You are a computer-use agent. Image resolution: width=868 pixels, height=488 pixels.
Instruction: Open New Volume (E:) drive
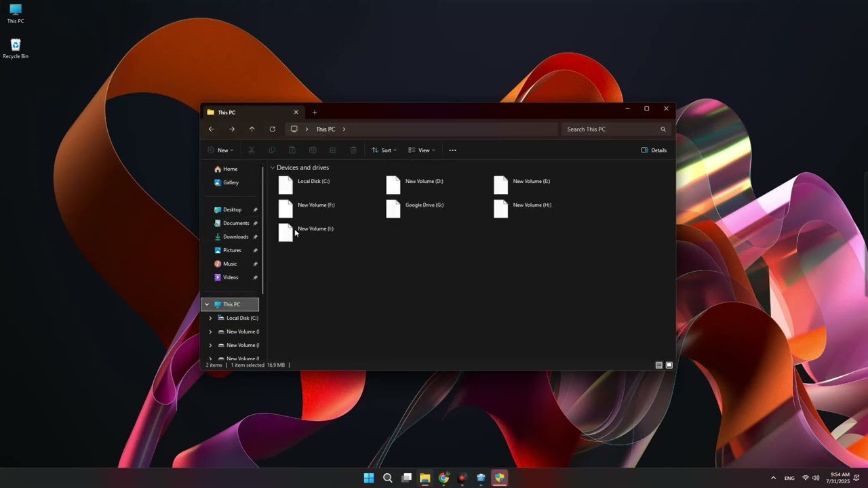[x=521, y=184]
